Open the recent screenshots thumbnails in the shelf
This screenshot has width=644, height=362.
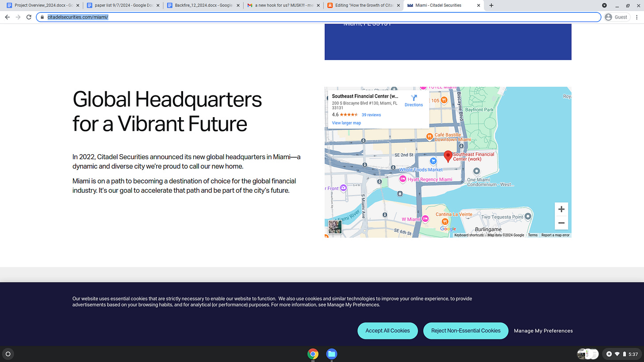pyautogui.click(x=588, y=354)
